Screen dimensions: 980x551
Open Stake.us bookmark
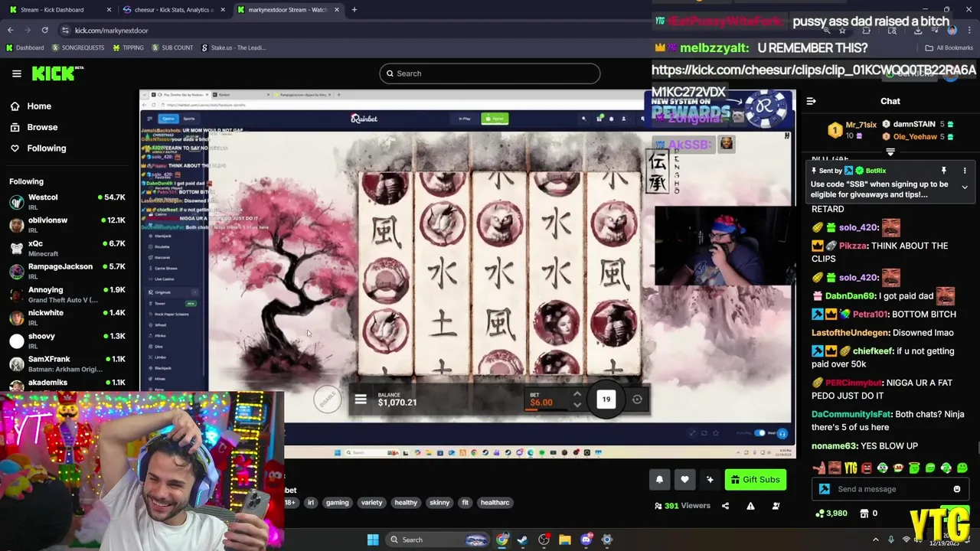tap(234, 47)
